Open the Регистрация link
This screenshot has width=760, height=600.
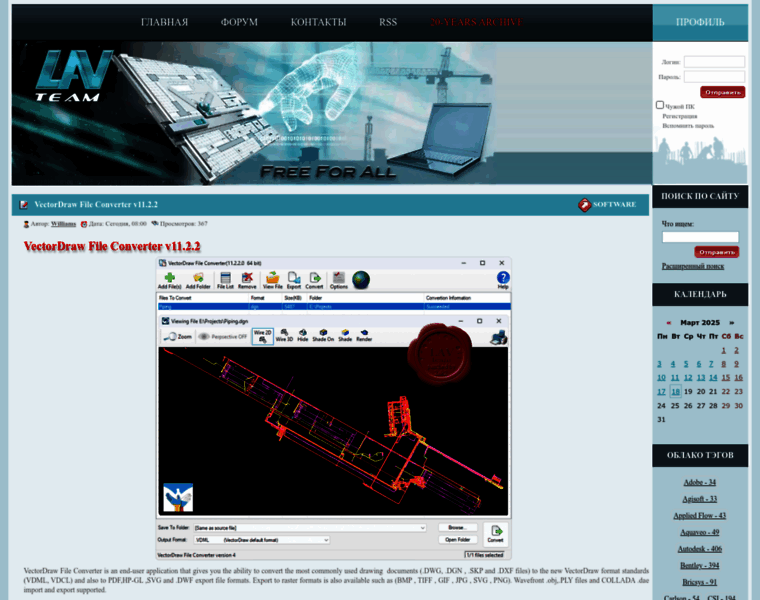(x=680, y=116)
